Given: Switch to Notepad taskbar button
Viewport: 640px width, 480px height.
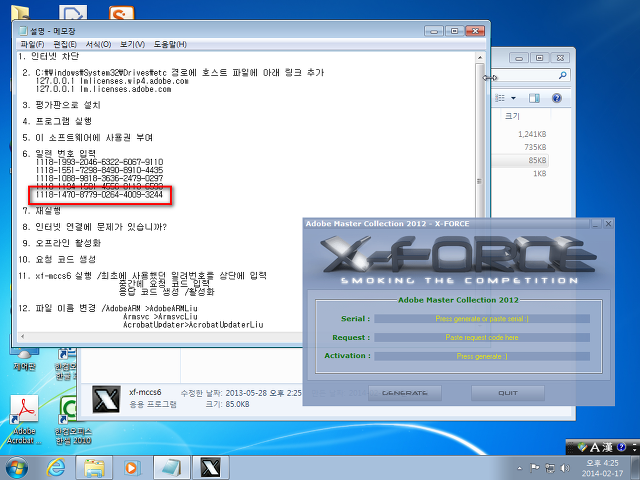Looking at the screenshot, I should tap(172, 467).
